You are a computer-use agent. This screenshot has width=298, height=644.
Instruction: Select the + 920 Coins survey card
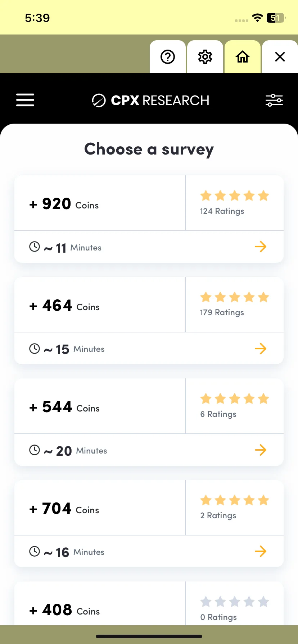[149, 219]
